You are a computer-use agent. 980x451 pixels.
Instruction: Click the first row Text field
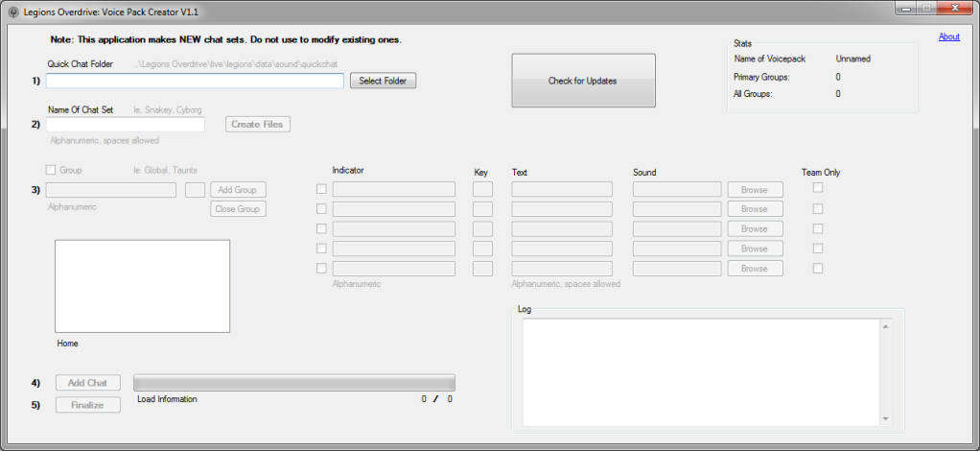pos(562,190)
